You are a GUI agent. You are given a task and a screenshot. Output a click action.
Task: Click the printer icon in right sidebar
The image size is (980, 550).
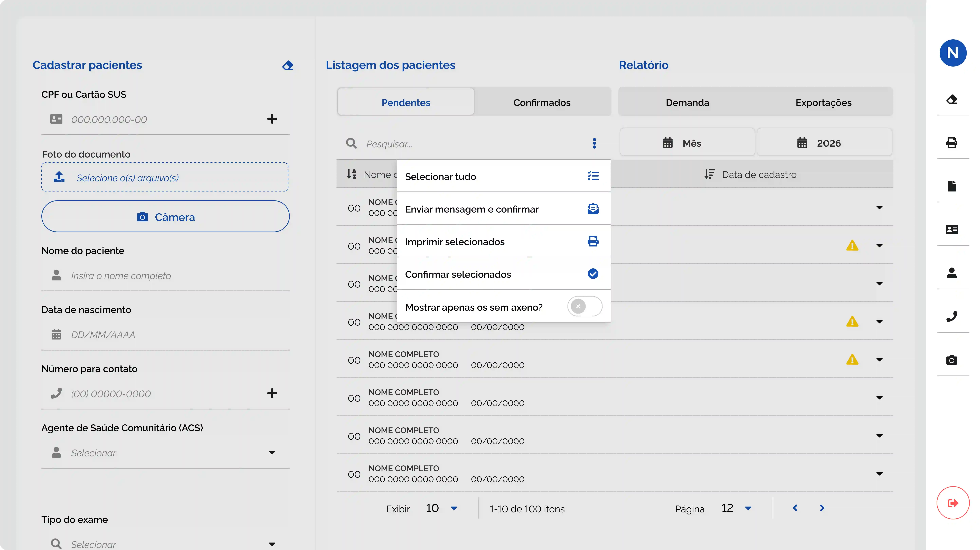952,142
